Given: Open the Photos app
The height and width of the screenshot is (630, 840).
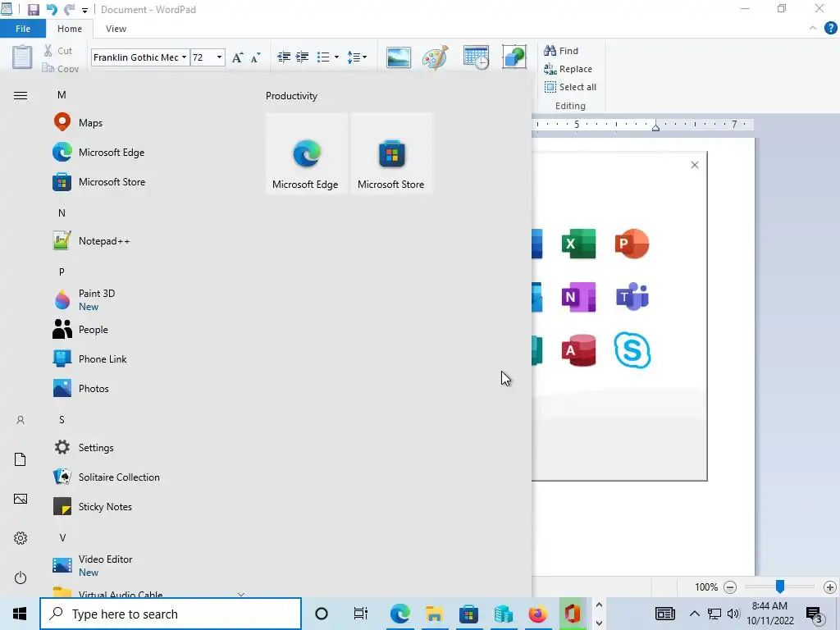Looking at the screenshot, I should tap(80, 388).
